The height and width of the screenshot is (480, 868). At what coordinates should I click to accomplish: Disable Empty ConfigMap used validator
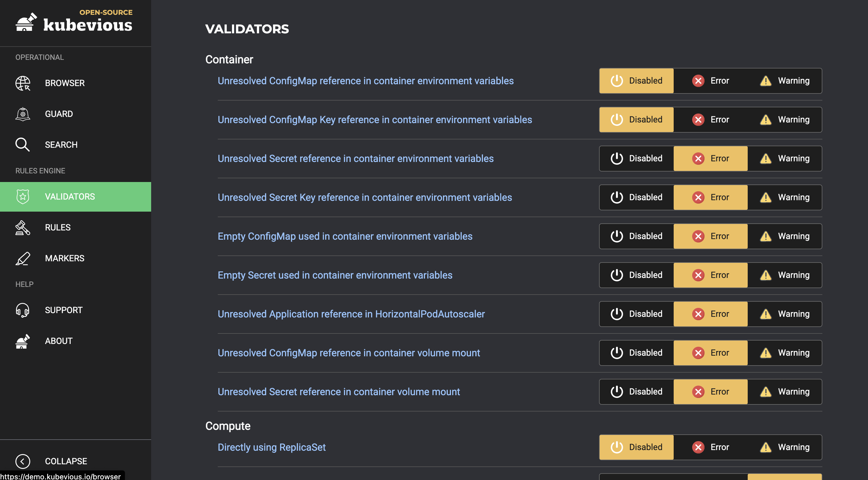click(637, 236)
